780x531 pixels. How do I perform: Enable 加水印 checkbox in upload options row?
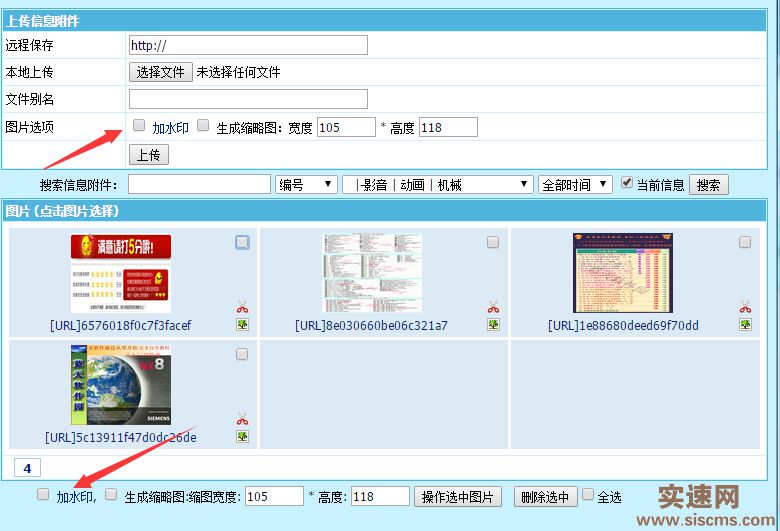tap(139, 125)
